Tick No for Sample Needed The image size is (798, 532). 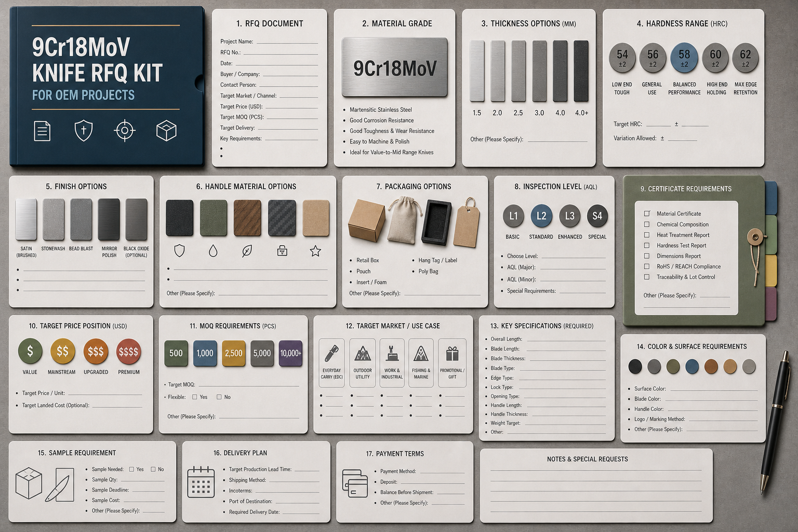point(153,469)
